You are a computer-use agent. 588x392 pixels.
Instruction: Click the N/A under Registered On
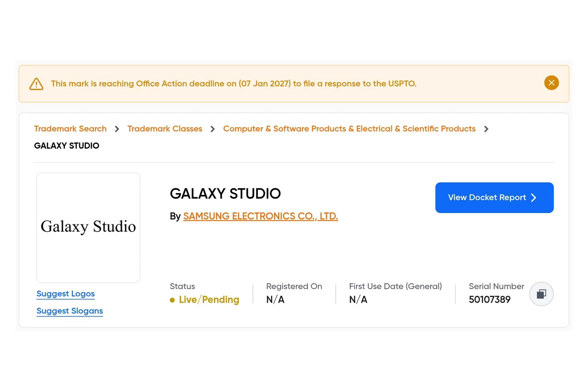pyautogui.click(x=275, y=300)
